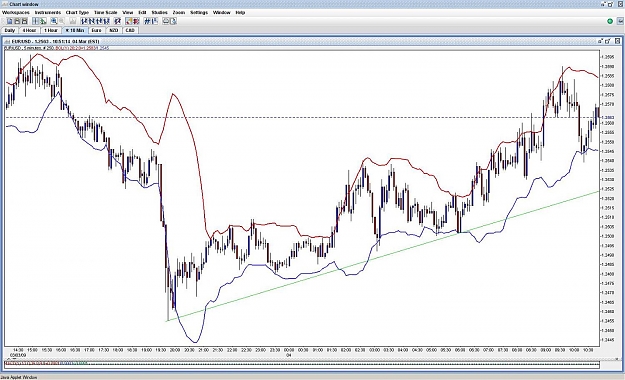This screenshot has height=380, width=625.
Task: Minimize the EURUSD inner chart frame
Action: pos(600,41)
